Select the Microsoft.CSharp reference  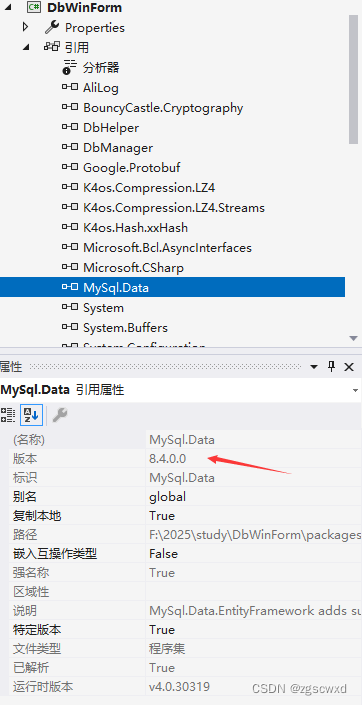tap(134, 268)
